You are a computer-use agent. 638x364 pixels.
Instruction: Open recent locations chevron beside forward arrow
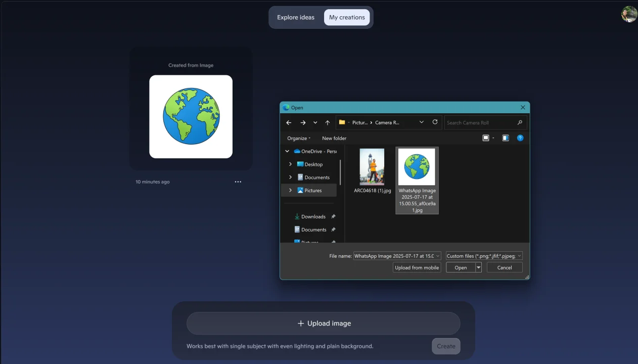315,122
